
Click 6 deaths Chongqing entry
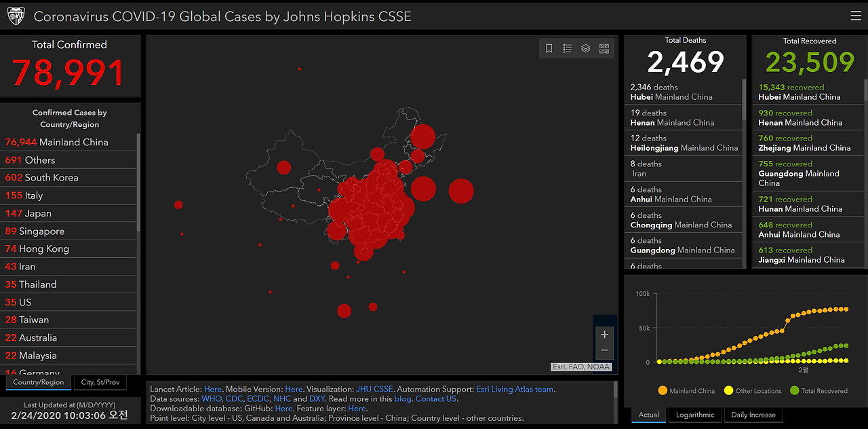point(684,220)
